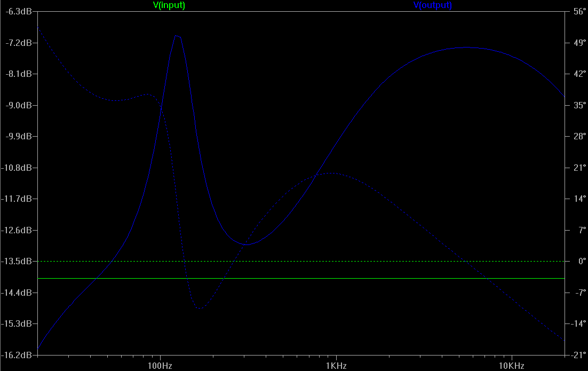Click the broad magnitude maximum left of 10KHz
The image size is (588, 371).
[x=466, y=48]
